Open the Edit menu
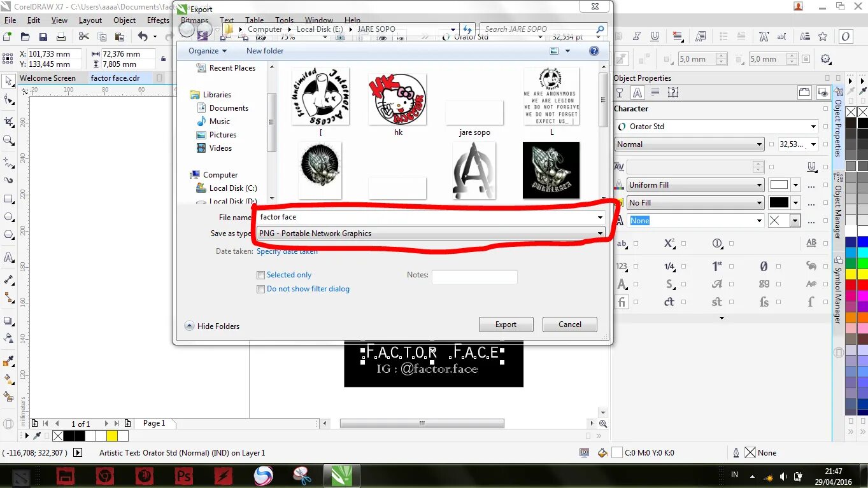The height and width of the screenshot is (488, 868). [x=34, y=20]
